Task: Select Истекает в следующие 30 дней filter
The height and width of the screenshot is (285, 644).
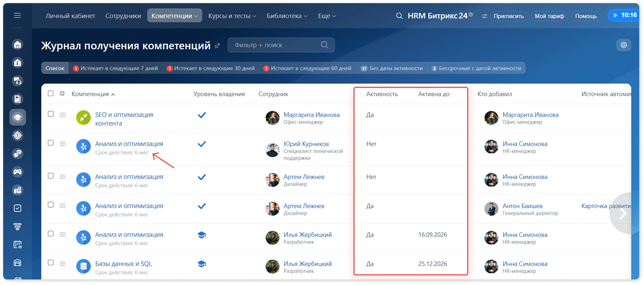Action: pyautogui.click(x=211, y=68)
